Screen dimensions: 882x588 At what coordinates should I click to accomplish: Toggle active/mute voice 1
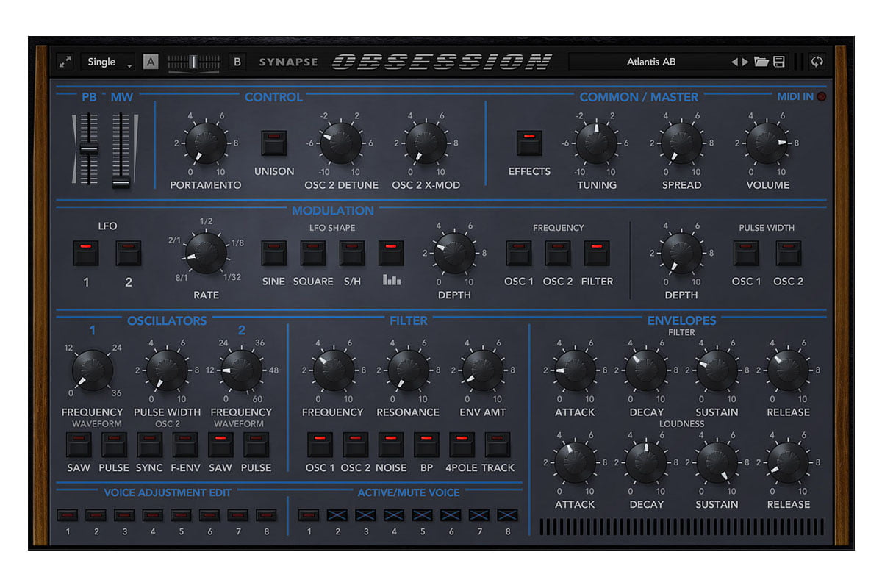point(309,515)
